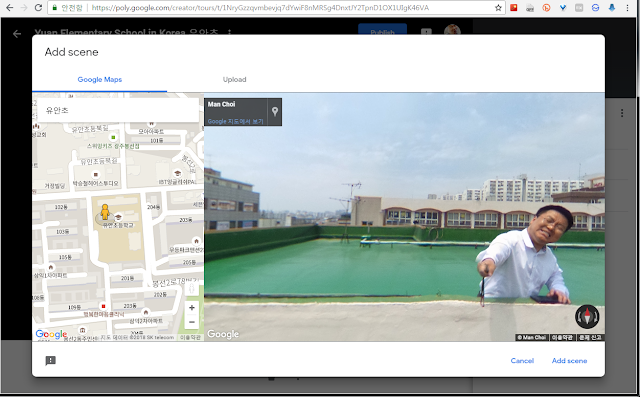The image size is (640, 397).
Task: Click the blue download arrow extension icon
Action: tap(611, 8)
